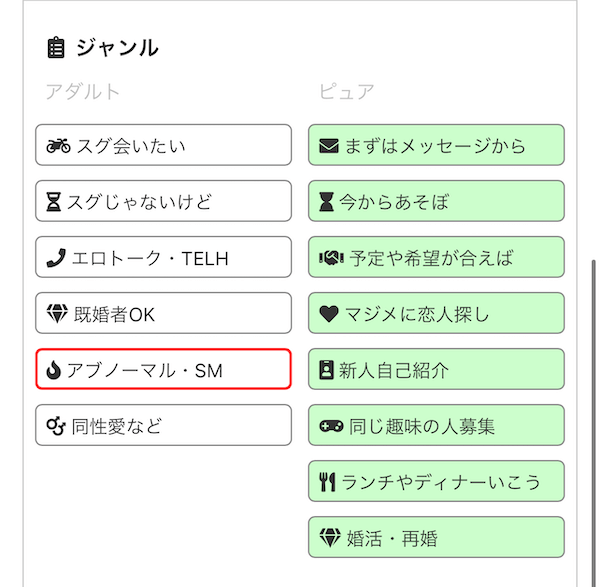
Task: Click the アダルト column heading
Action: (x=83, y=92)
